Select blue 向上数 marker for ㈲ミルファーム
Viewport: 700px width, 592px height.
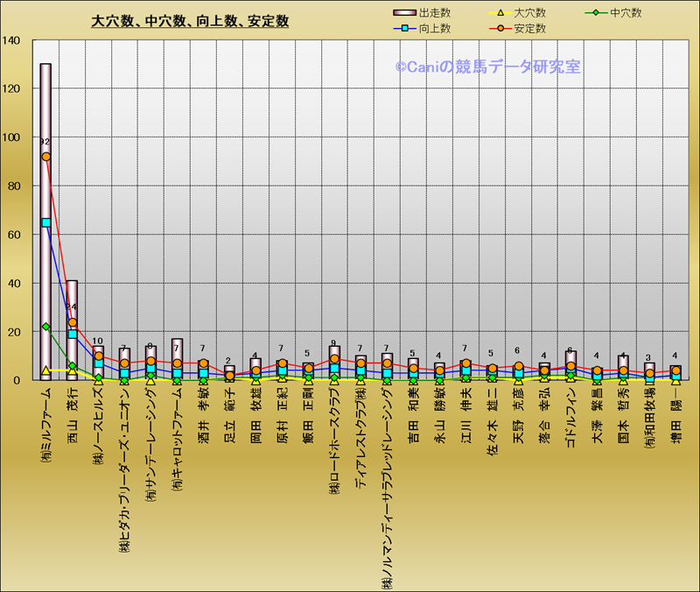45,222
